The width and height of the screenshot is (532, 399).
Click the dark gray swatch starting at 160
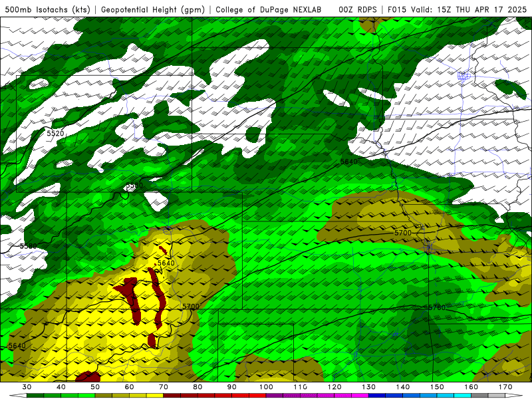479,396
